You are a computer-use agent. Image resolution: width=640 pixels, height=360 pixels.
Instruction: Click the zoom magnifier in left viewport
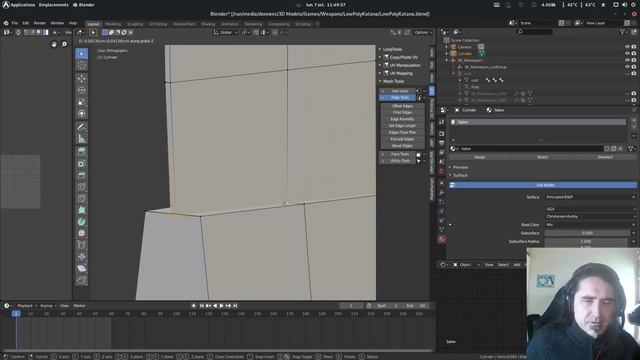64,44
